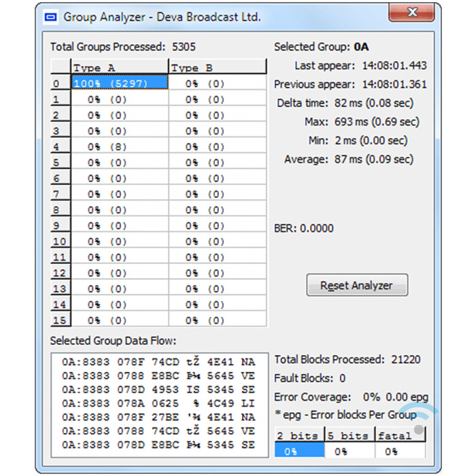
Task: Click the Group Analyzer title bar icon
Action: (50, 17)
